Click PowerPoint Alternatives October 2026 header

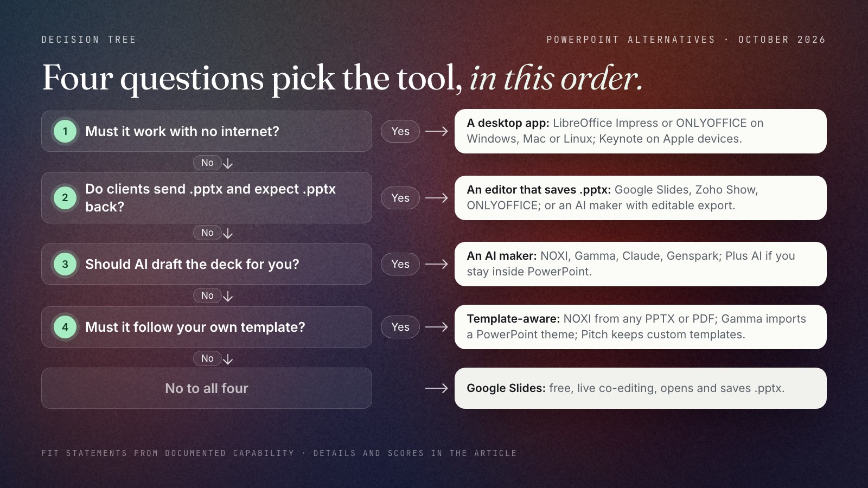point(686,40)
